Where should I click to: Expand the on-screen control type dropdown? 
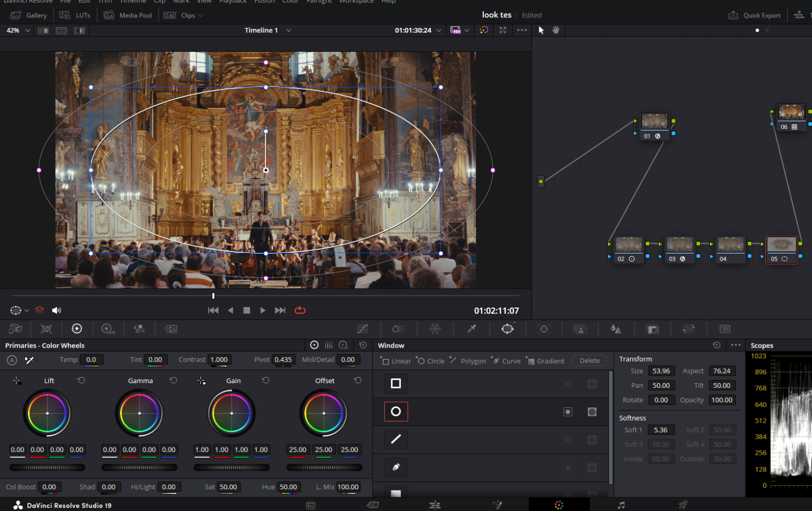pos(26,311)
